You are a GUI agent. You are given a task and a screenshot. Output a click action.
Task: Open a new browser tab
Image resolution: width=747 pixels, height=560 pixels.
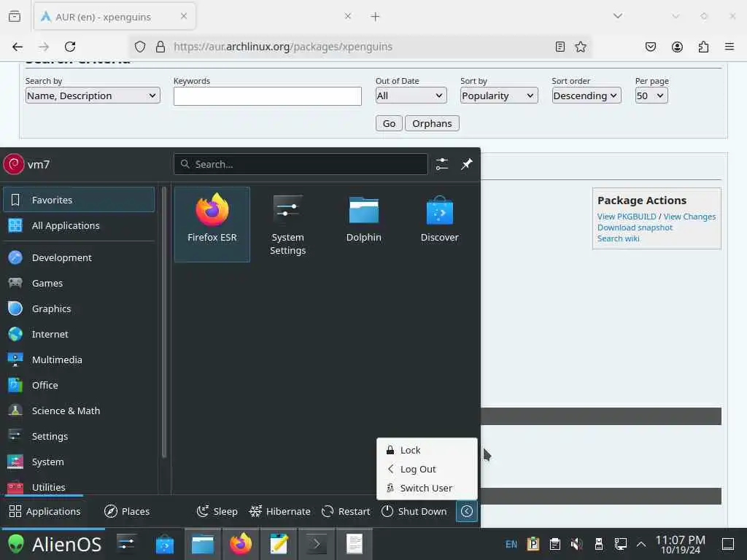point(376,17)
